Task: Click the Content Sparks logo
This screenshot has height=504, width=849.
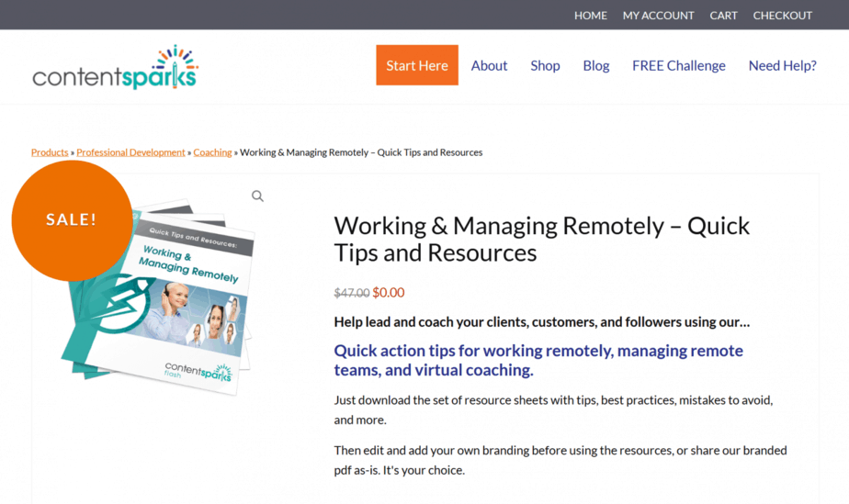Action: [x=116, y=68]
